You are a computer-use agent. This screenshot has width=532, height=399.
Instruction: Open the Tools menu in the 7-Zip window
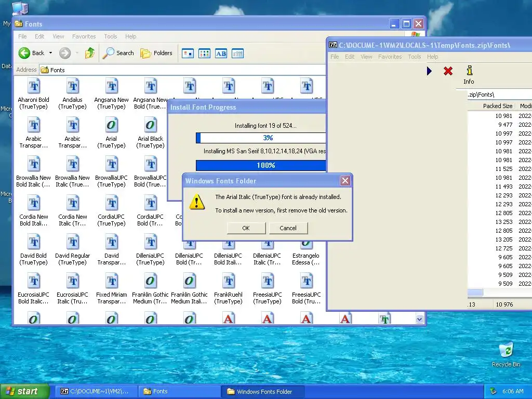(414, 57)
